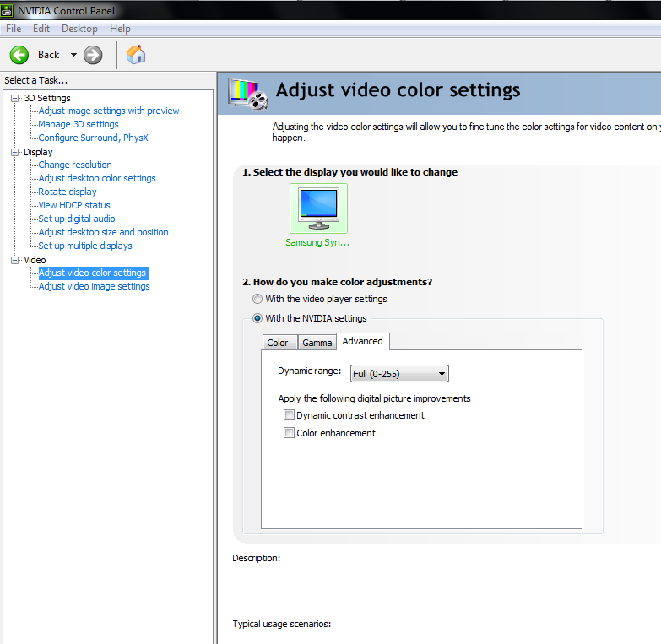Open Rotate display task
Viewport: 661px width, 644px height.
(68, 192)
